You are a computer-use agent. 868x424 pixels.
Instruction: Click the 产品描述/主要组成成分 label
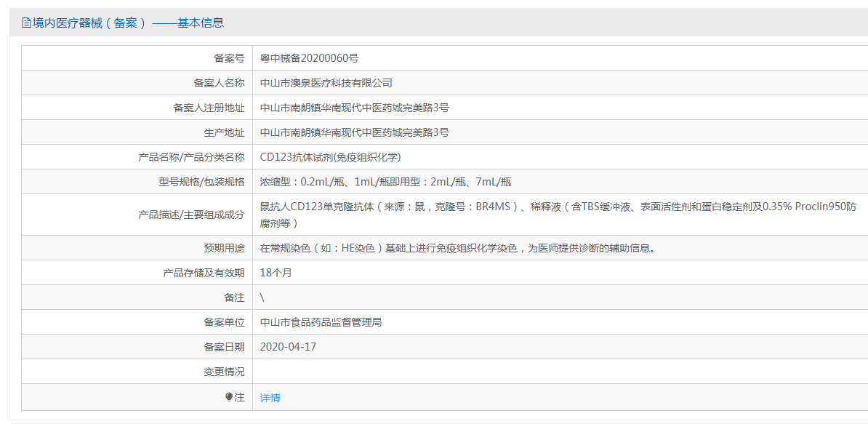pyautogui.click(x=191, y=215)
